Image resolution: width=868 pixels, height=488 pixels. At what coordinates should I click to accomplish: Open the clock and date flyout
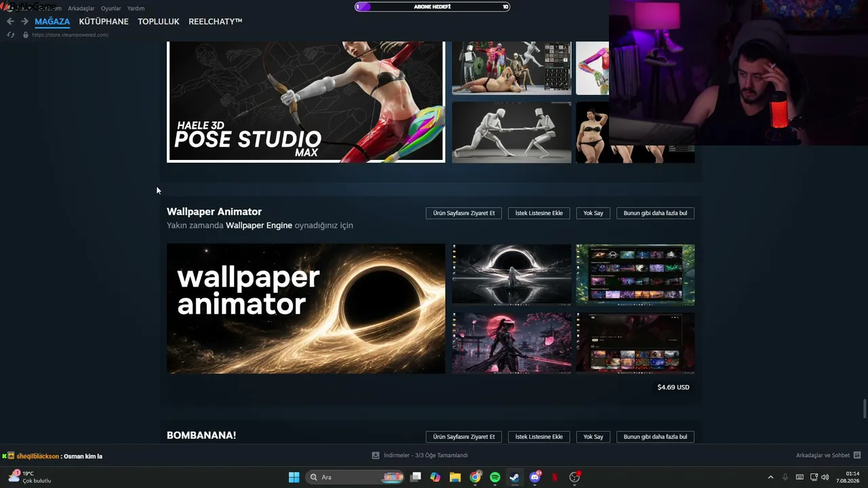coord(848,477)
